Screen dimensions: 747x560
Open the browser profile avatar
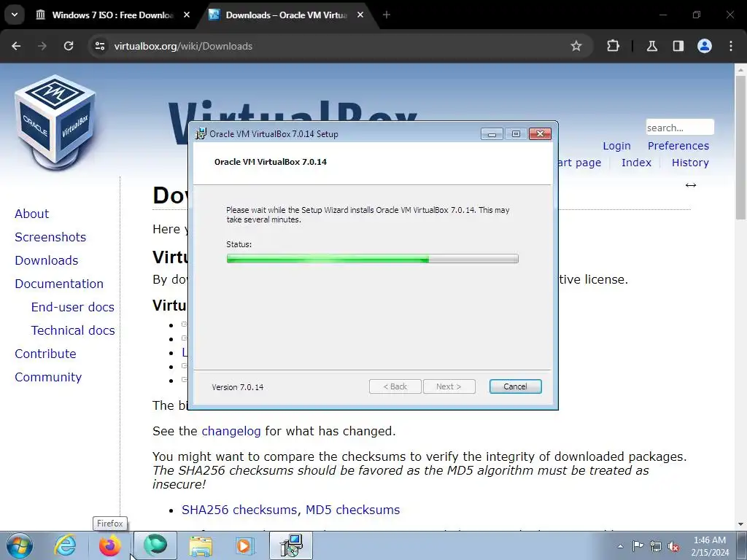(x=705, y=46)
